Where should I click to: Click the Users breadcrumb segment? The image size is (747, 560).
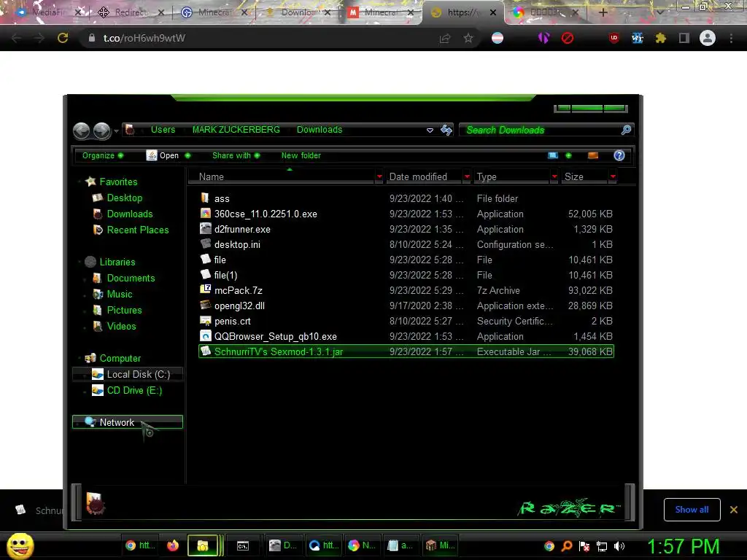click(163, 130)
